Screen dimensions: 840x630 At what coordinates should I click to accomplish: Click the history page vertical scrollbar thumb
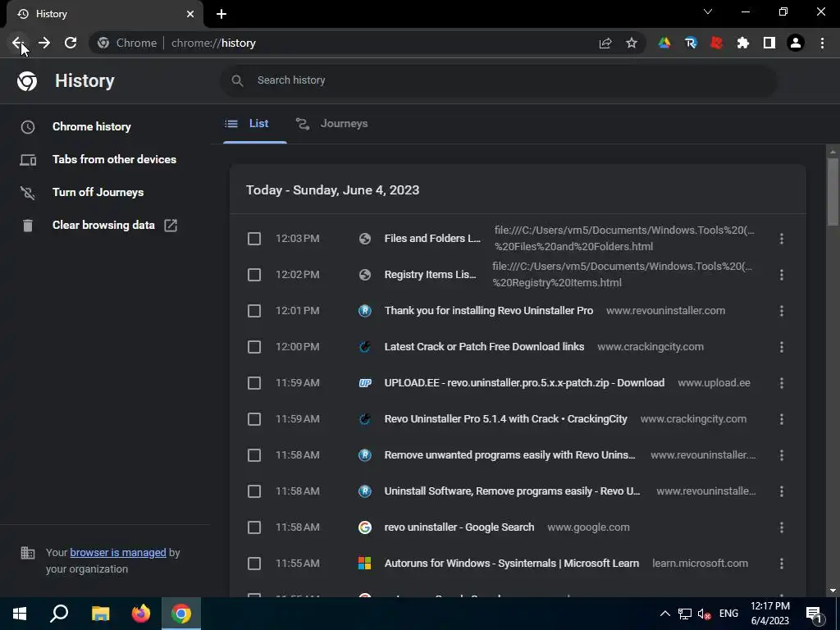(x=833, y=192)
